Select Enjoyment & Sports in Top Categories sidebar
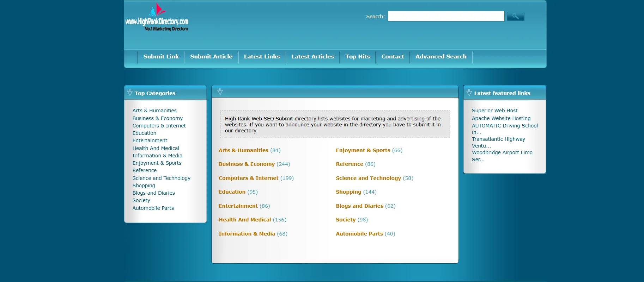Screen dimensions: 644x282 tap(157, 163)
